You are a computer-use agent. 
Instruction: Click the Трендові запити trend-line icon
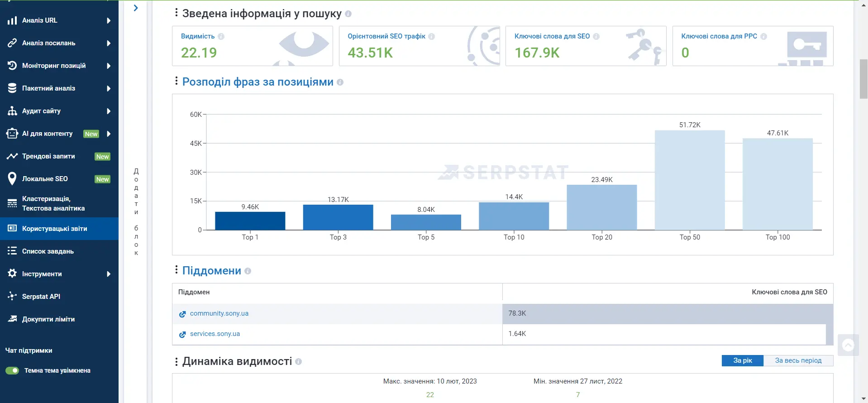point(12,156)
